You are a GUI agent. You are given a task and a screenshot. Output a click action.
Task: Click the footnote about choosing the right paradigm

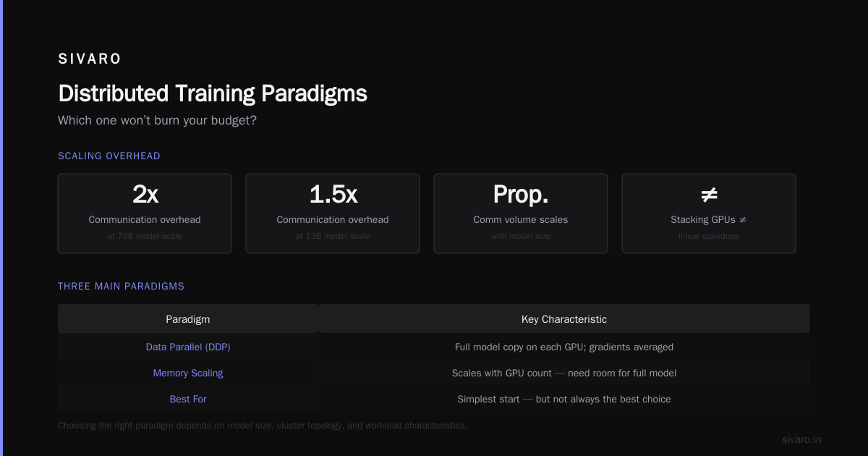click(263, 426)
